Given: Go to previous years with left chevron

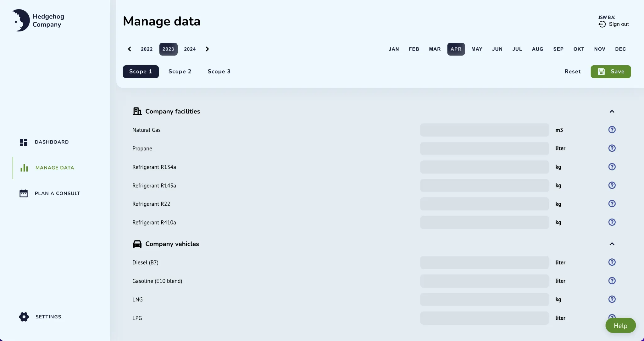Looking at the screenshot, I should pyautogui.click(x=130, y=49).
